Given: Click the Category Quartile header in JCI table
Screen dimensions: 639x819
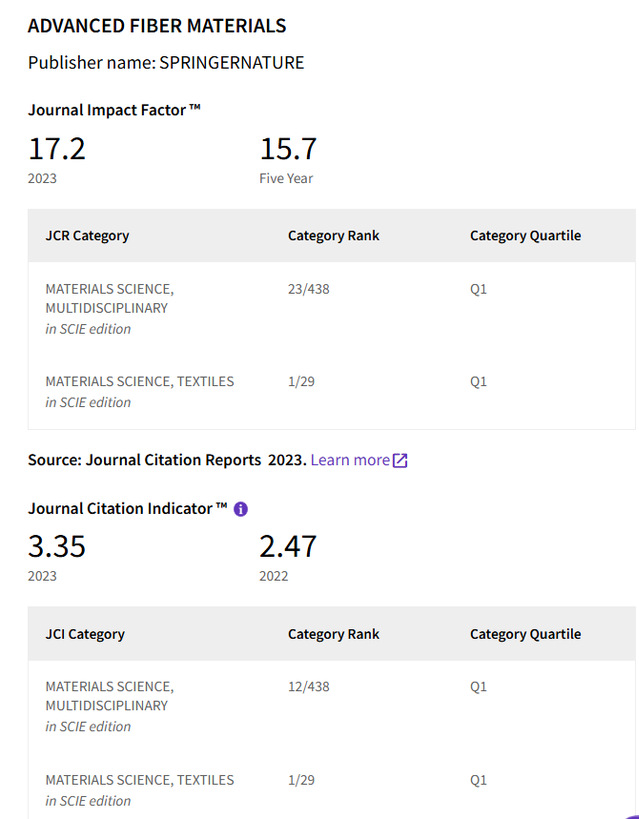Looking at the screenshot, I should pos(525,634).
